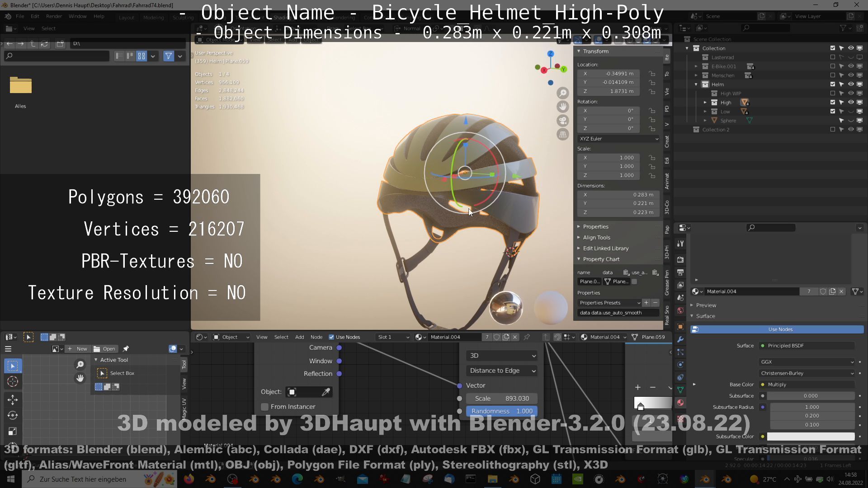Hide the High collection via eye icon

[851, 103]
